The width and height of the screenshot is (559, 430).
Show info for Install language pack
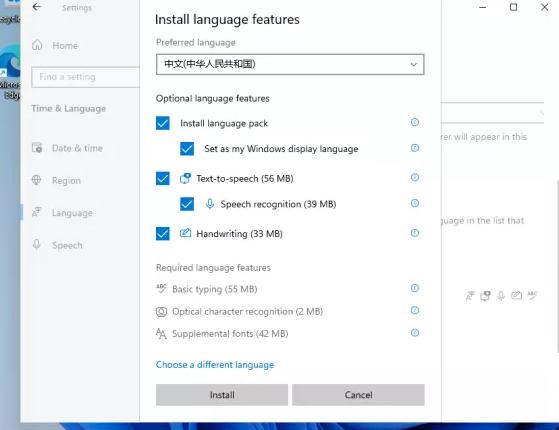[x=415, y=122]
